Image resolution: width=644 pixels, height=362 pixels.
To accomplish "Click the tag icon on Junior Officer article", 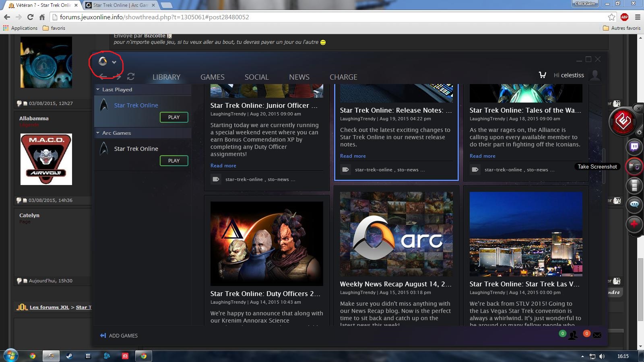I will pos(216,179).
